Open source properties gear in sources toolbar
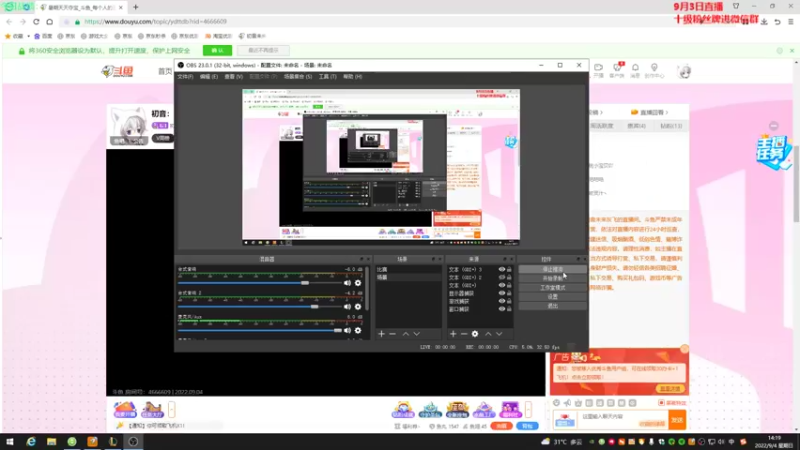Viewport: 800px width, 450px height. [475, 334]
